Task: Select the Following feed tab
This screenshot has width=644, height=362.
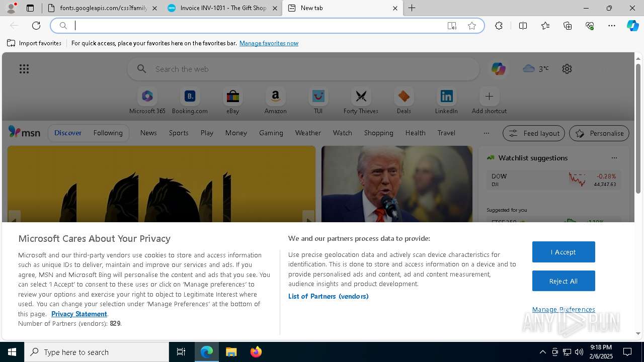Action: (x=108, y=133)
